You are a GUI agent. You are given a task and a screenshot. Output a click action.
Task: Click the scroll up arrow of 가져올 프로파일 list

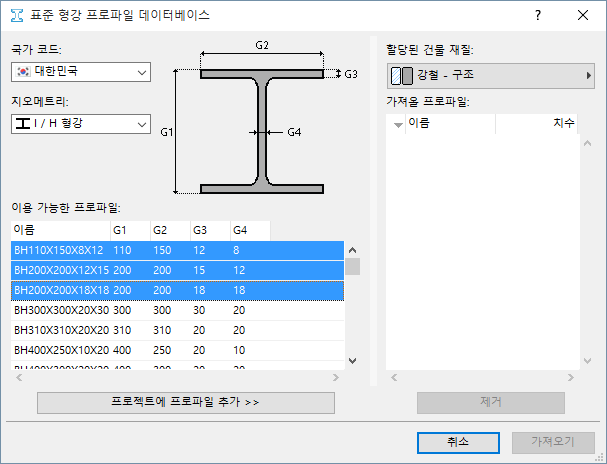[x=587, y=144]
